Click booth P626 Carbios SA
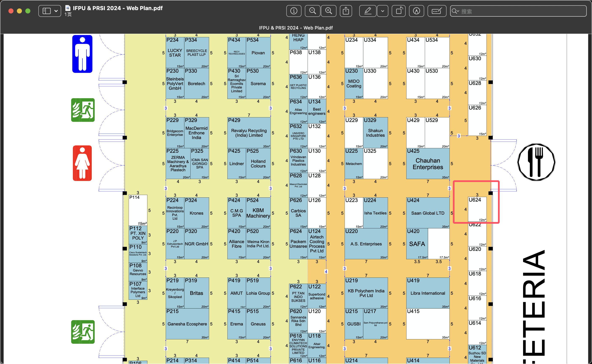This screenshot has height=364, width=592. pyautogui.click(x=298, y=213)
